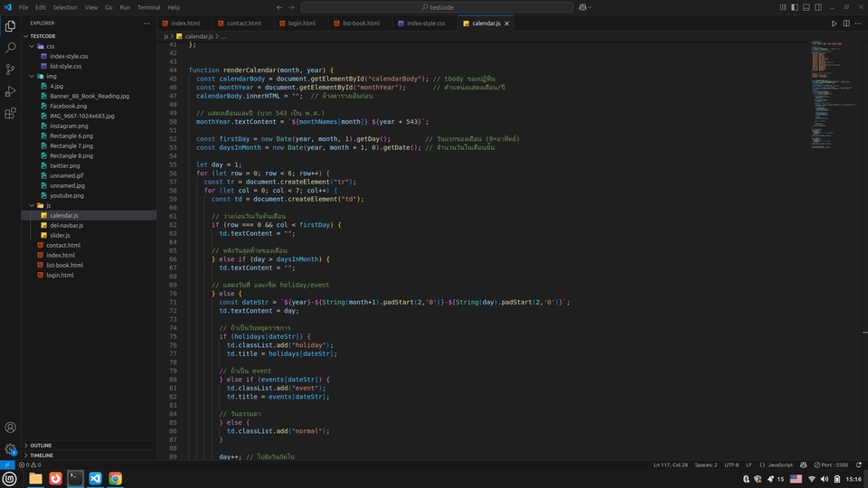Open the terminal app in taskbar
868x488 pixels.
coord(75,479)
